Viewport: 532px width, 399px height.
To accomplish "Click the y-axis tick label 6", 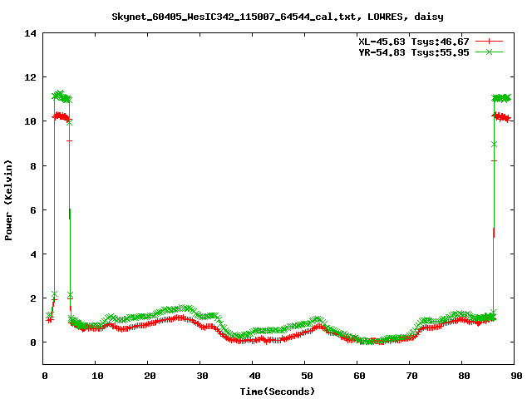I will pyautogui.click(x=33, y=210).
